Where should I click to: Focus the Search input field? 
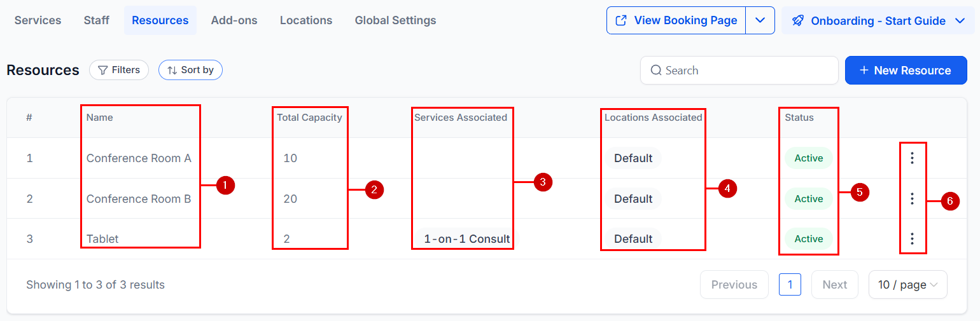(x=739, y=71)
